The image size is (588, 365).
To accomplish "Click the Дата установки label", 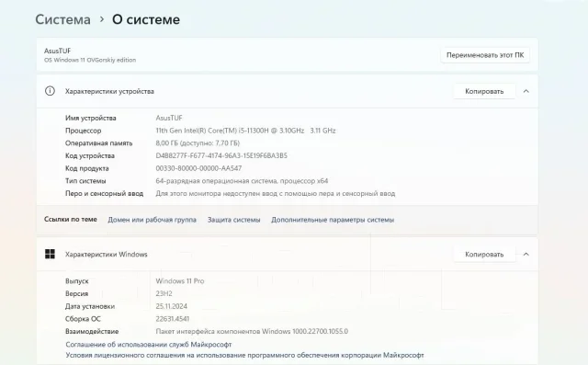I will (90, 306).
